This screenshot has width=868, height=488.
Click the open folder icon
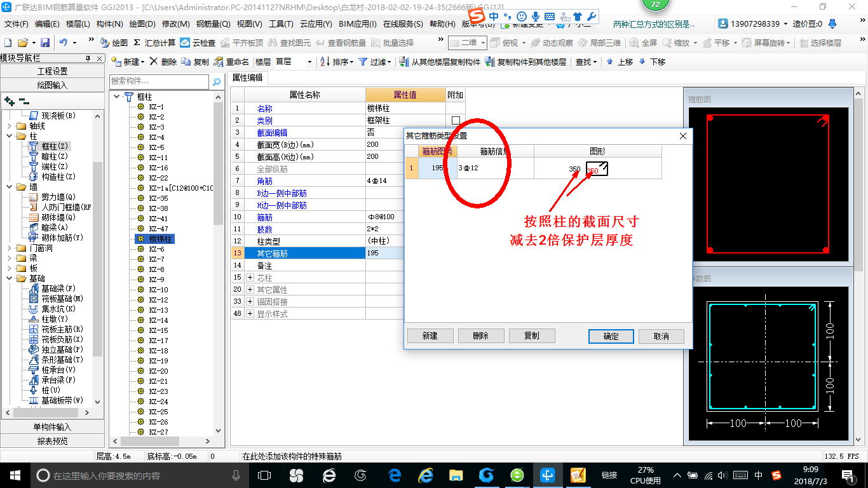pyautogui.click(x=23, y=43)
